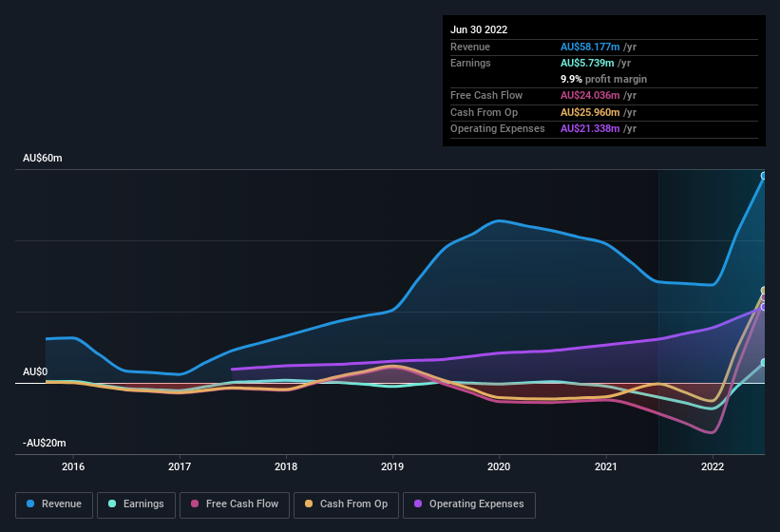Click the purple Operating Expenses legend dot
The width and height of the screenshot is (780, 532).
tap(418, 504)
